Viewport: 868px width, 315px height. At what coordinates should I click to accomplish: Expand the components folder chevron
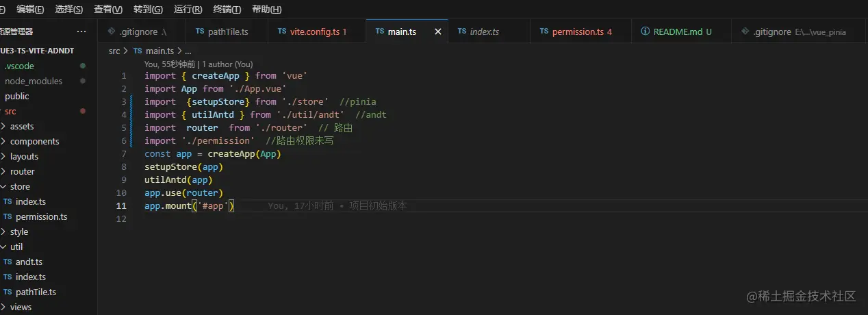(3, 141)
